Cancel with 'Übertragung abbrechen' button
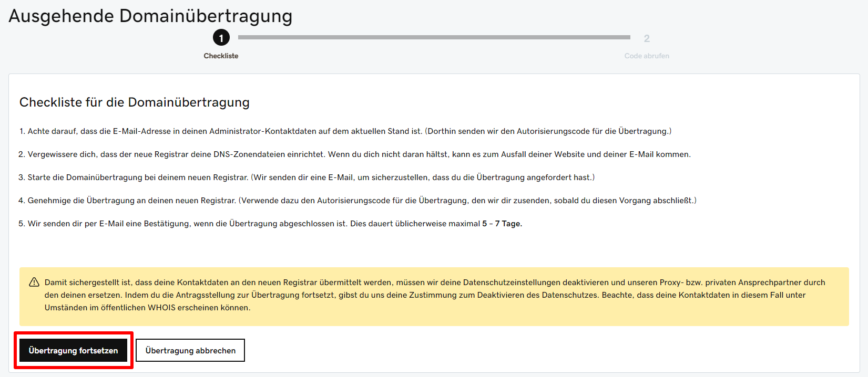The height and width of the screenshot is (377, 868). pyautogui.click(x=190, y=350)
